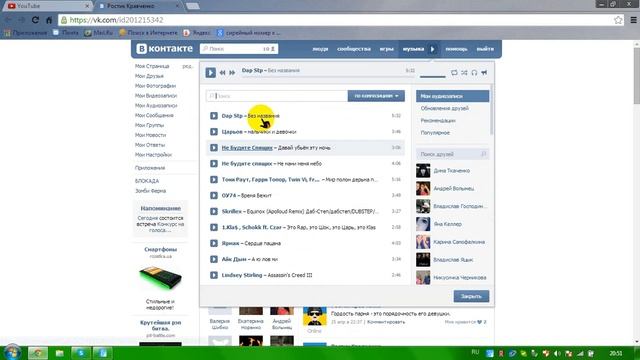Open the Chrome menu hamburger icon
The width and height of the screenshot is (640, 360).
coord(633,20)
